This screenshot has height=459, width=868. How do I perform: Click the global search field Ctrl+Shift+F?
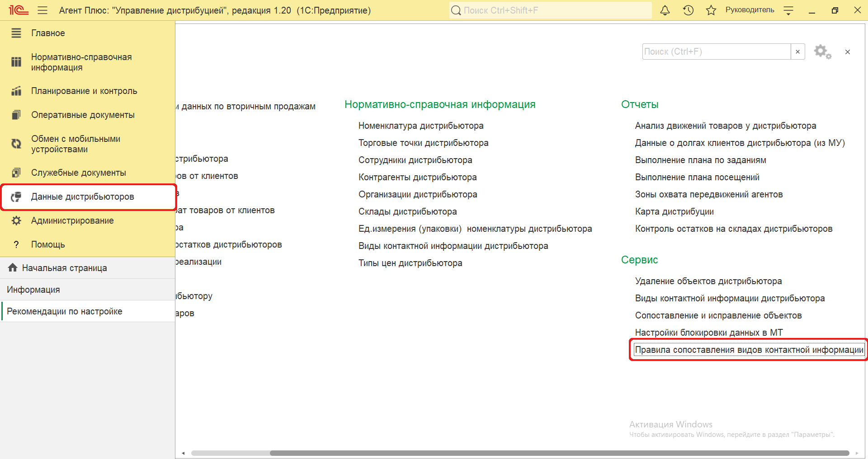tap(551, 10)
